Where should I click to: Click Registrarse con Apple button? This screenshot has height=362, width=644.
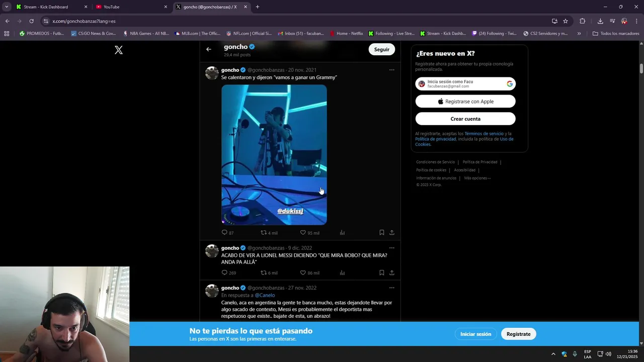point(465,102)
